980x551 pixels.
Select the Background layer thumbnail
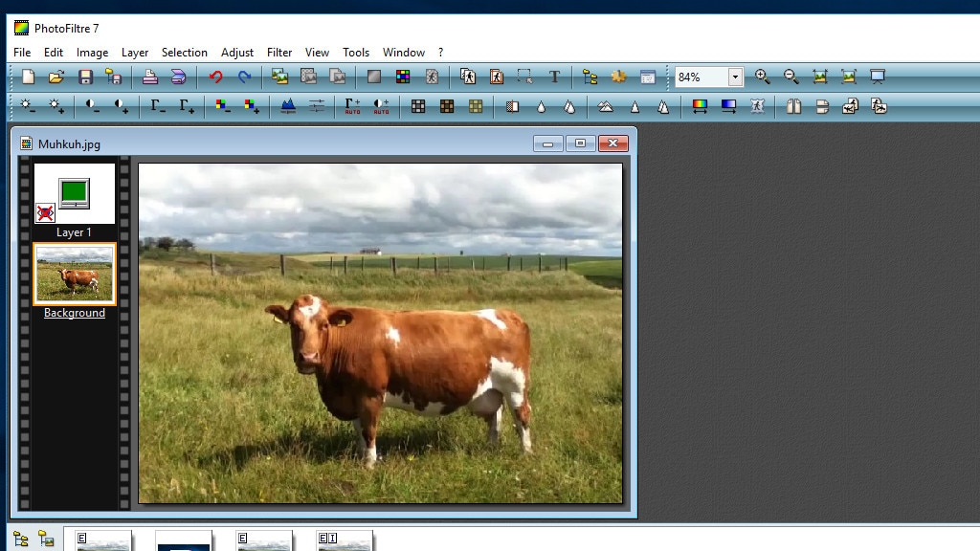(x=75, y=274)
